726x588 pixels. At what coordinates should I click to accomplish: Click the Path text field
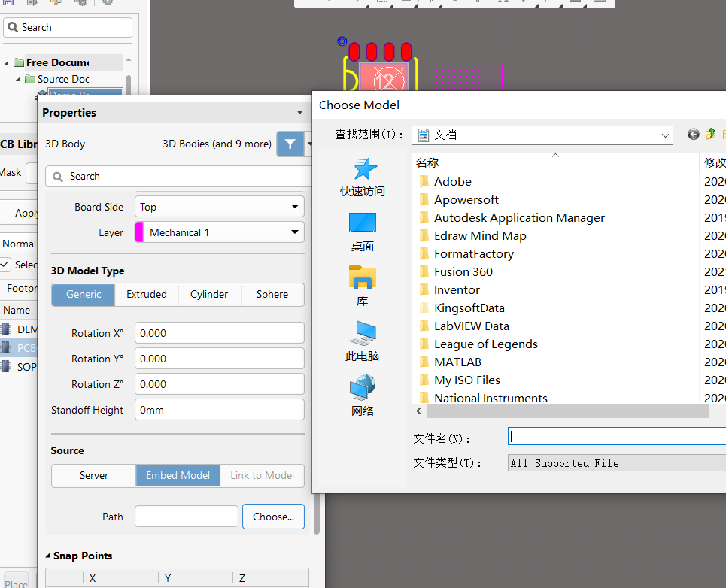pyautogui.click(x=187, y=517)
